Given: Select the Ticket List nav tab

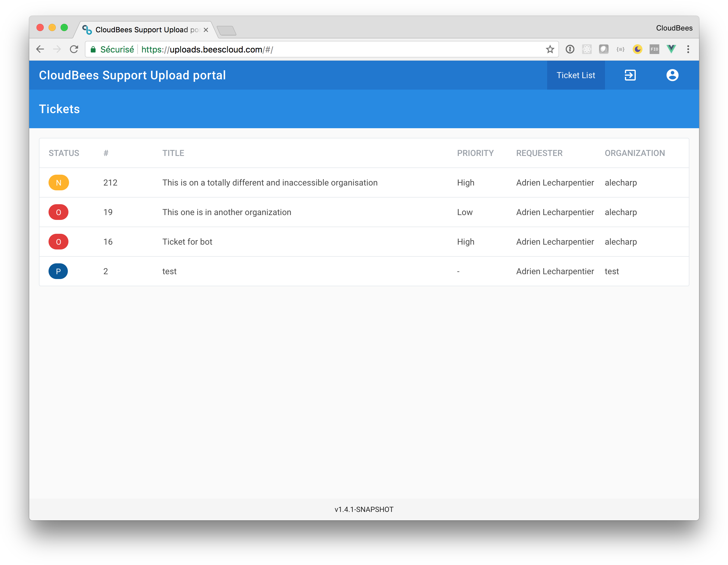Looking at the screenshot, I should tap(575, 75).
